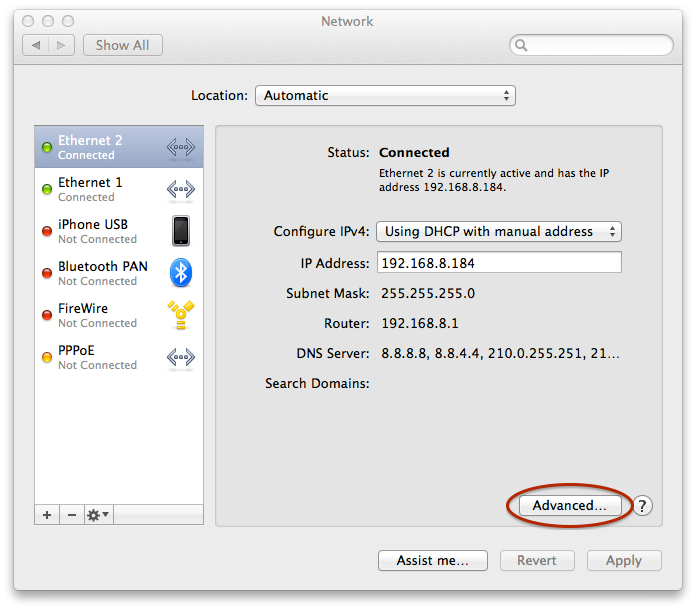Click the Ethernet 1 arrows icon

tap(181, 189)
